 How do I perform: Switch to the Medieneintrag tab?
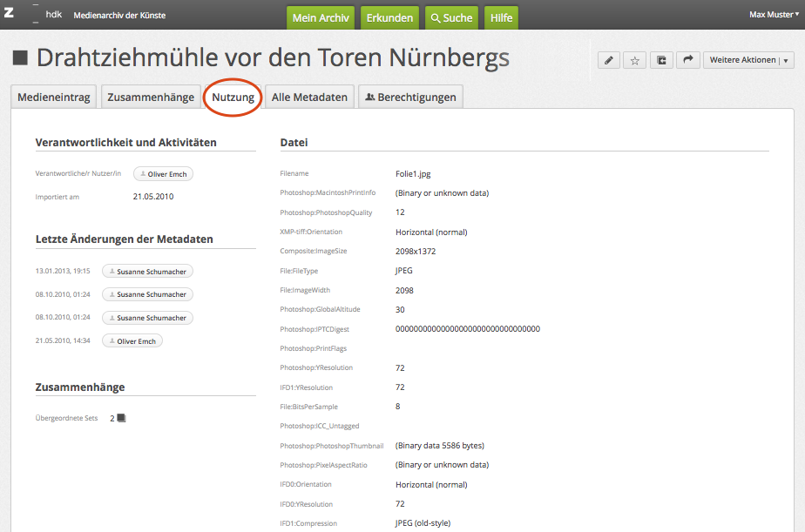pos(54,97)
